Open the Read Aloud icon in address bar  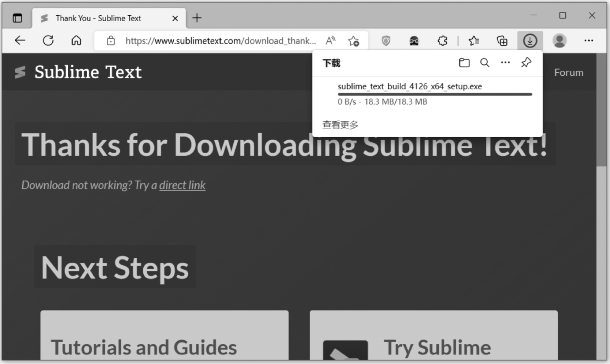coord(330,41)
